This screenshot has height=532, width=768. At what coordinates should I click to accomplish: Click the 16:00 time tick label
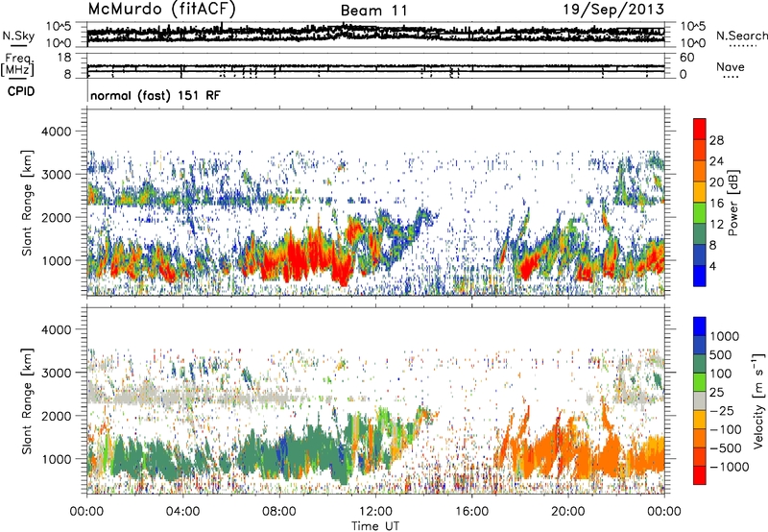(471, 512)
